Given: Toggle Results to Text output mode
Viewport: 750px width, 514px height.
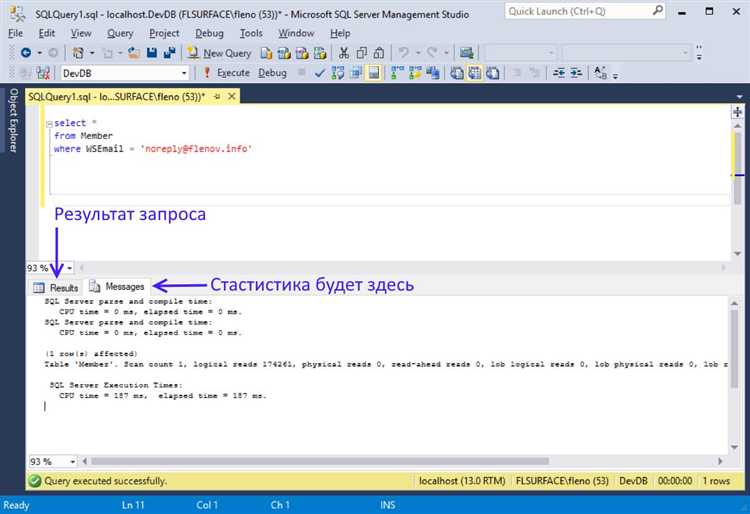Looking at the screenshot, I should click(457, 73).
